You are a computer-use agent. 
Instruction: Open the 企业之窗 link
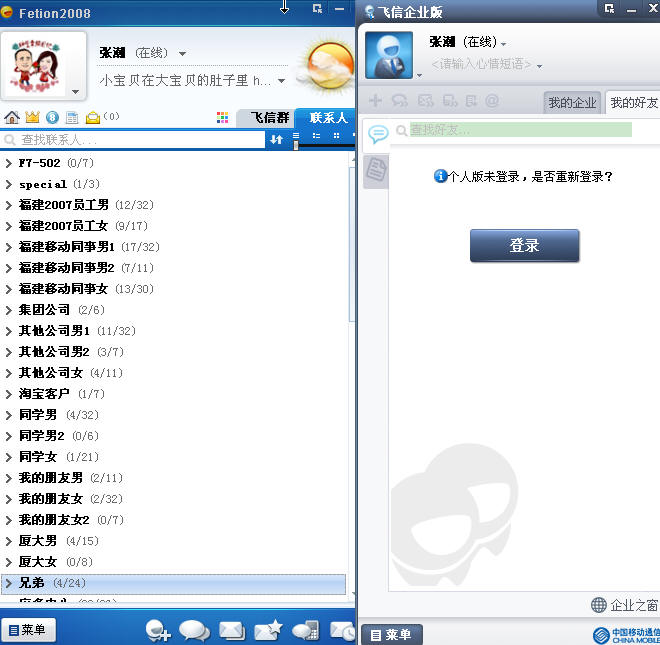[x=634, y=605]
